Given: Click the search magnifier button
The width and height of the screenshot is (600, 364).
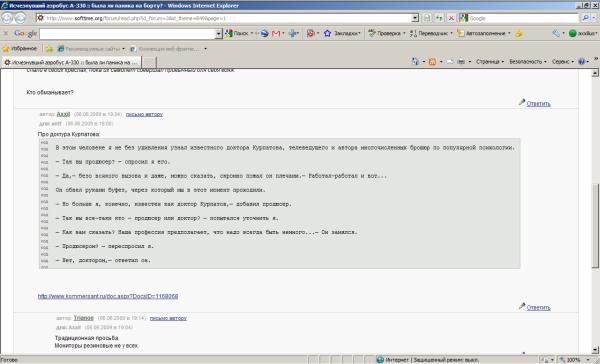Looking at the screenshot, I should [x=585, y=18].
